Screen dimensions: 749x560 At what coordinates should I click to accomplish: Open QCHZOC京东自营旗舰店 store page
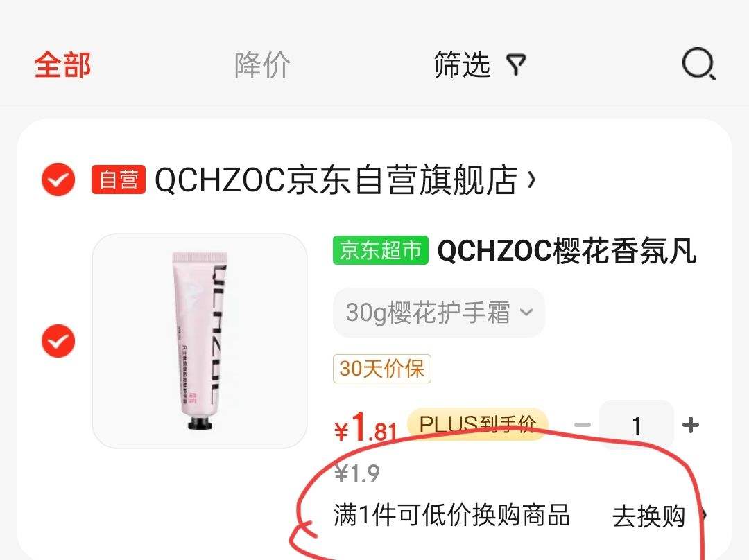point(336,180)
